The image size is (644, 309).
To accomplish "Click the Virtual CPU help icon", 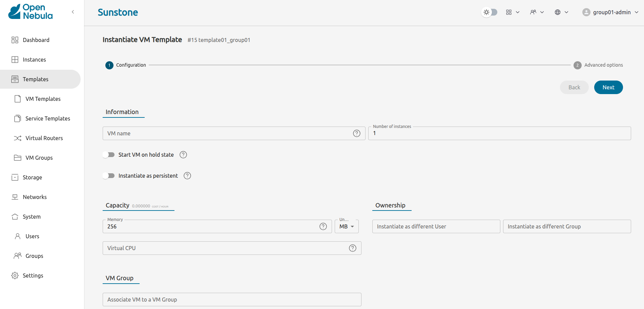I will click(353, 248).
